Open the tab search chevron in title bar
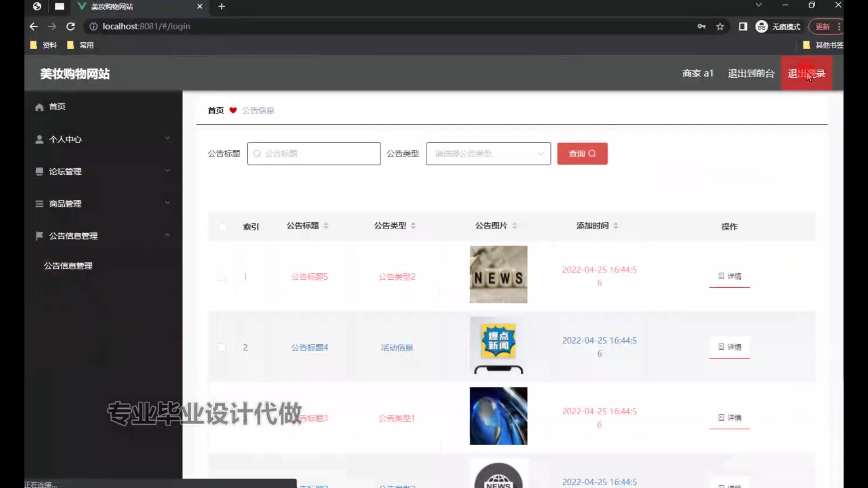The height and width of the screenshot is (488, 868). [759, 5]
